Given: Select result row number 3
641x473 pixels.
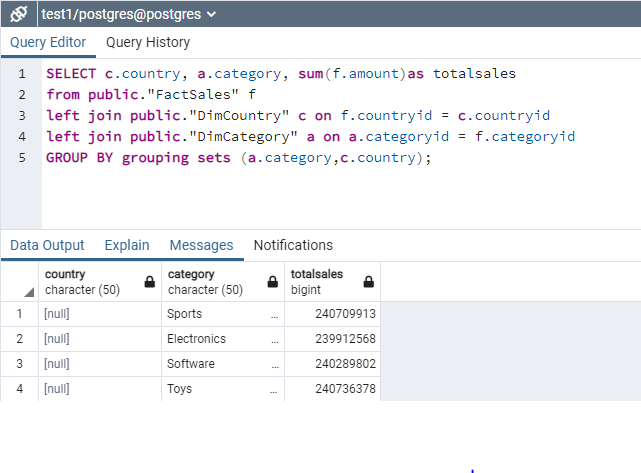Looking at the screenshot, I should (x=19, y=363).
